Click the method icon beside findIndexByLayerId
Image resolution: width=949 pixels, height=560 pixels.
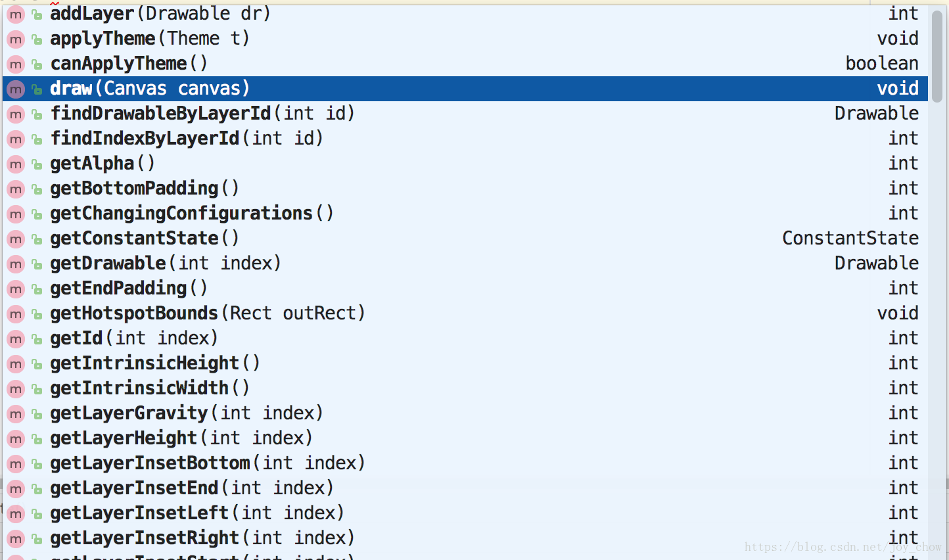coord(16,139)
